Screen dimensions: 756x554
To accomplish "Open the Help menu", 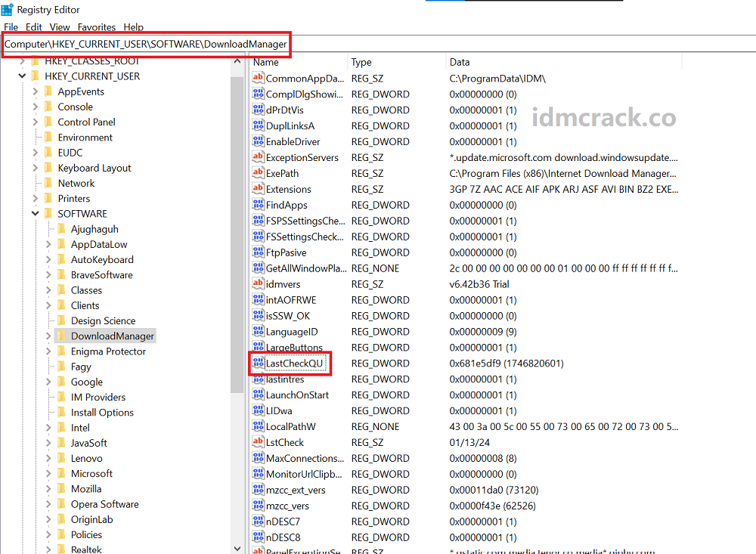I will pyautogui.click(x=134, y=27).
